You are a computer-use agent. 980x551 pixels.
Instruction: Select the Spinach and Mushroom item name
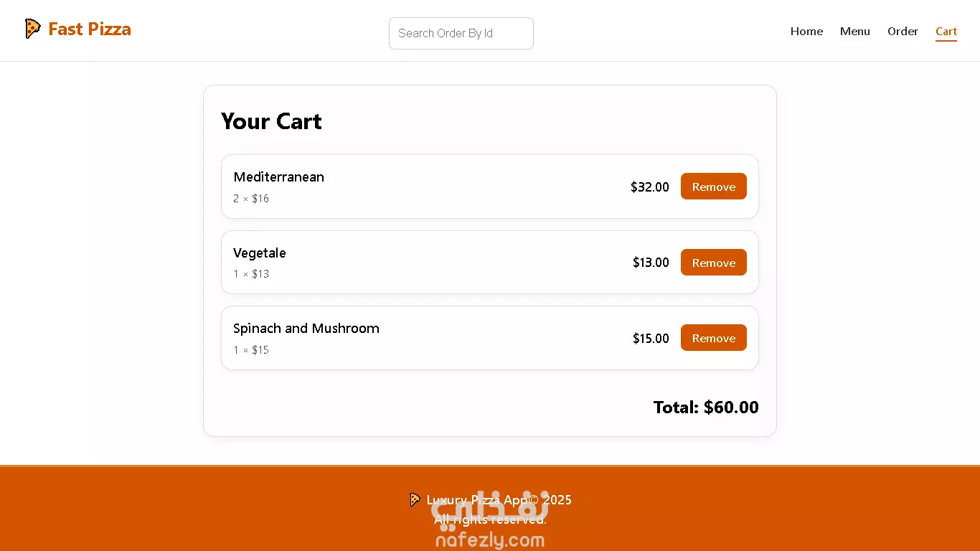(x=306, y=328)
